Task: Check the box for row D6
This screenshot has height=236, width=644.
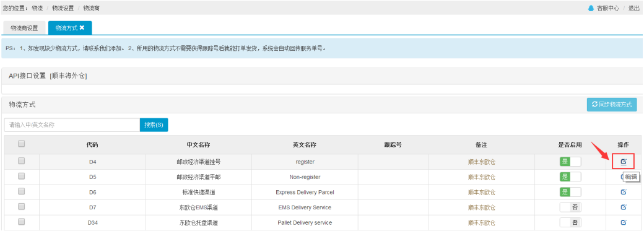Action: [x=21, y=191]
